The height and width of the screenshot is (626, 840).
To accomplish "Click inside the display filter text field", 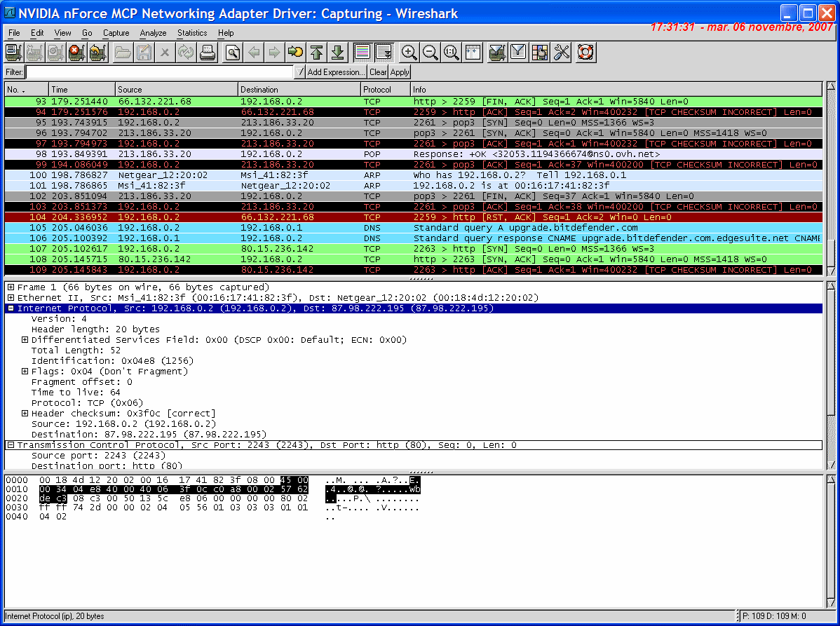I will pyautogui.click(x=160, y=72).
